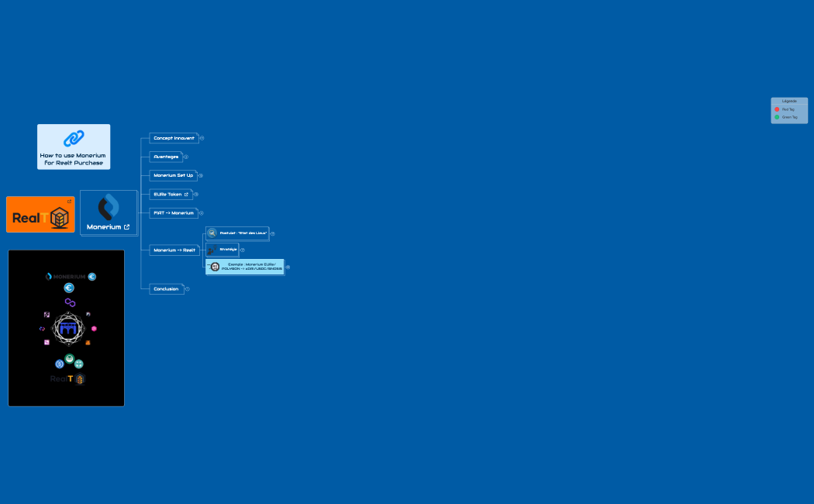
Task: Click the magnifier icon on the Postulat node
Action: (212, 233)
